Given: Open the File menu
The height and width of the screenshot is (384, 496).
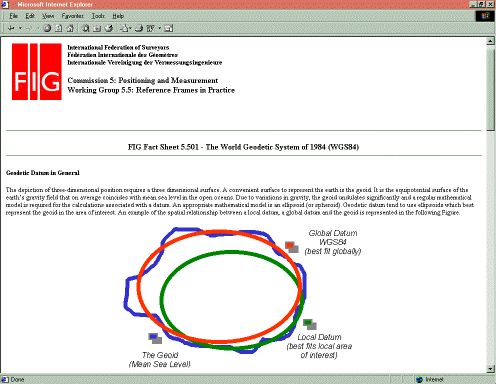Looking at the screenshot, I should point(13,16).
